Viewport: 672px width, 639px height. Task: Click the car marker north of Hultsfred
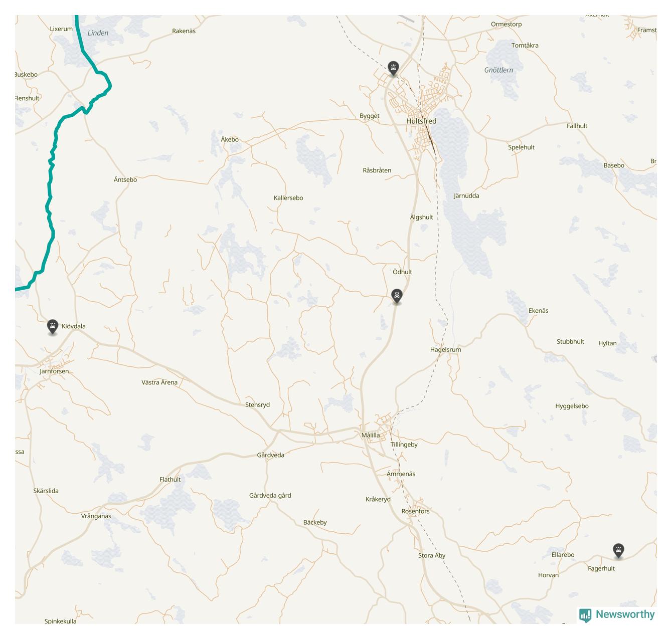[394, 68]
